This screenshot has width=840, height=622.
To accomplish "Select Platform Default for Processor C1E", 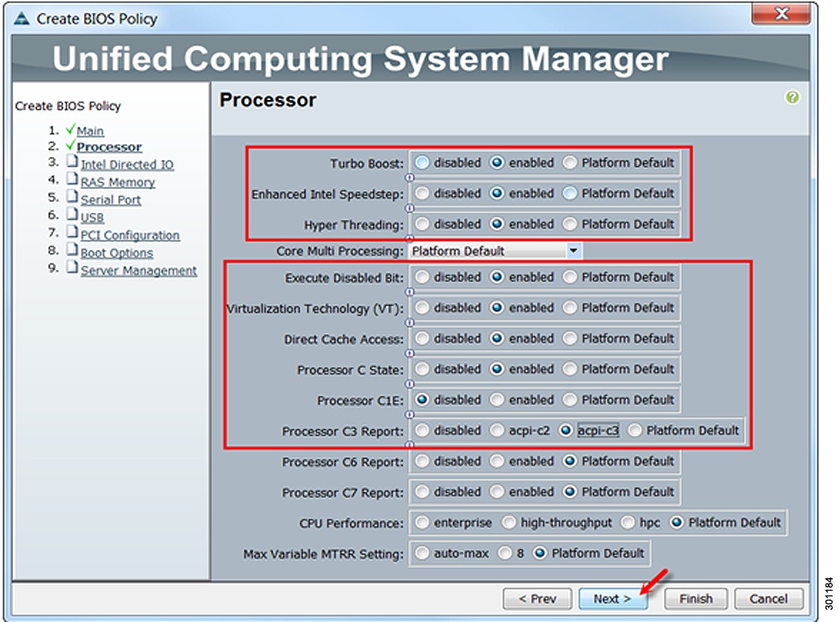I will 570,399.
